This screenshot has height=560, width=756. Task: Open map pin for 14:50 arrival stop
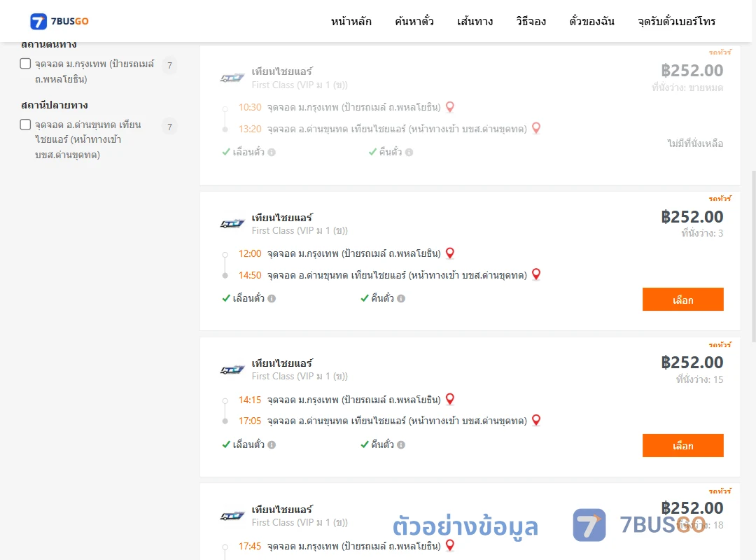(536, 274)
